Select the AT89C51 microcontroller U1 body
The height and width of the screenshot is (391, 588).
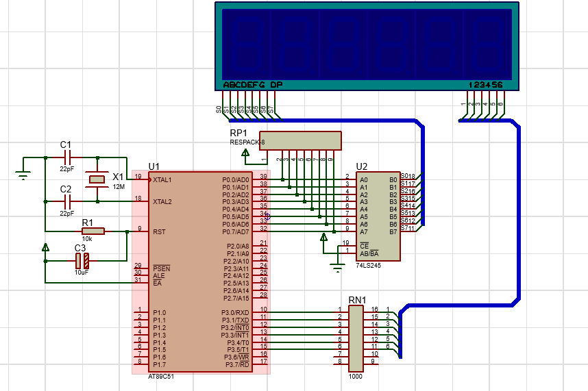click(201, 273)
